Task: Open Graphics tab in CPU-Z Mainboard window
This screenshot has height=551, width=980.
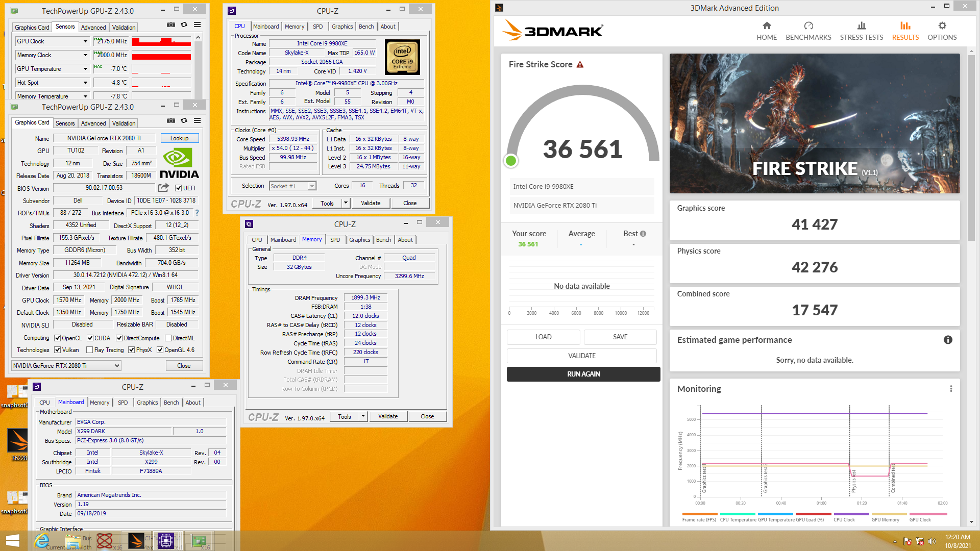Action: [147, 403]
